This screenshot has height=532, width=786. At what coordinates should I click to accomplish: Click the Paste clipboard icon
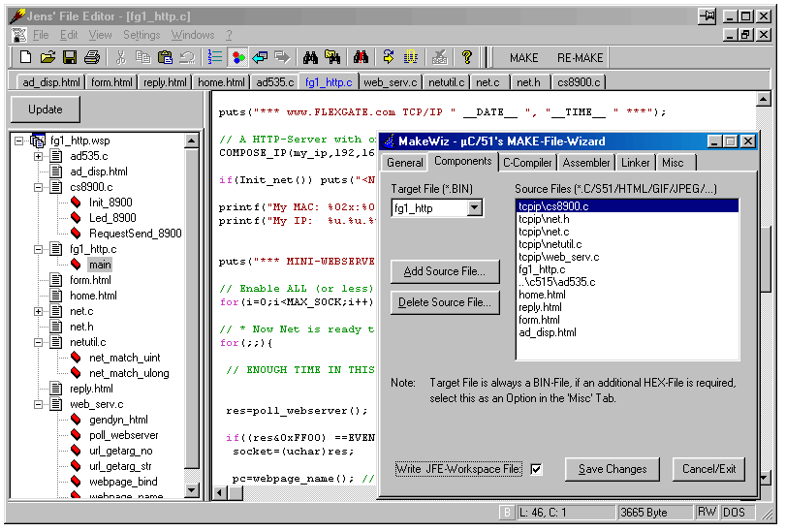point(165,57)
